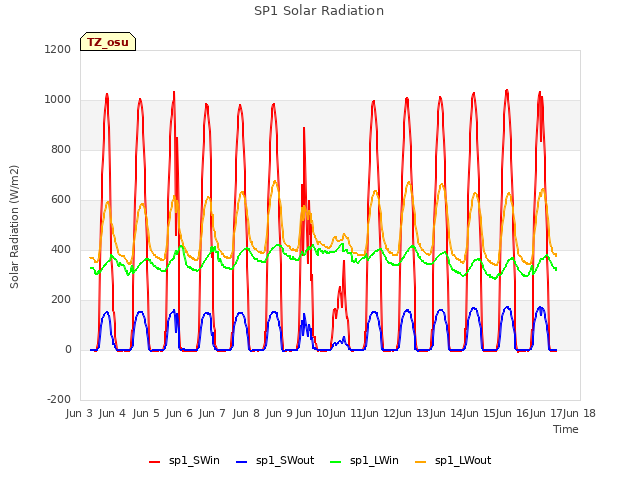This screenshot has width=640, height=480.
Task: Click the 400 y-axis tick label
Action: pyautogui.click(x=61, y=249)
